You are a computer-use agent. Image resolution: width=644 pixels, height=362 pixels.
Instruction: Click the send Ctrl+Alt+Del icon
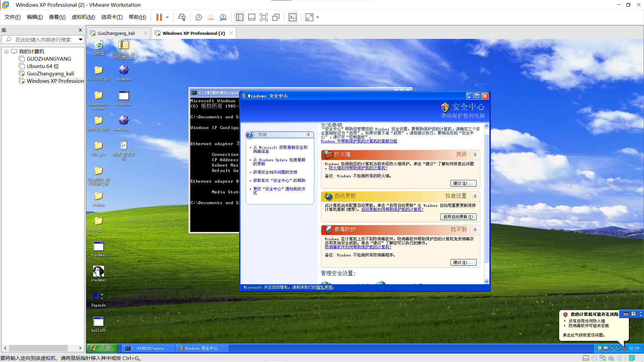tap(182, 17)
